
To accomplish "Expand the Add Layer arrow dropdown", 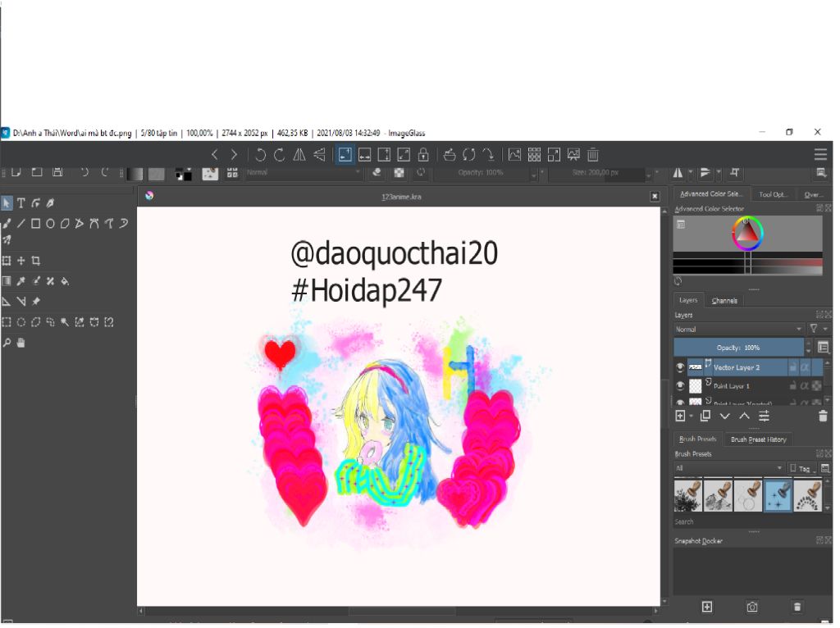I will pyautogui.click(x=692, y=417).
